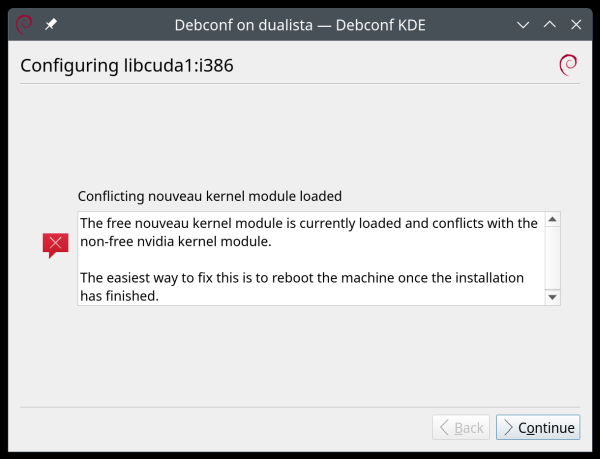
Task: Click the message box scrollbar track
Action: (552, 258)
